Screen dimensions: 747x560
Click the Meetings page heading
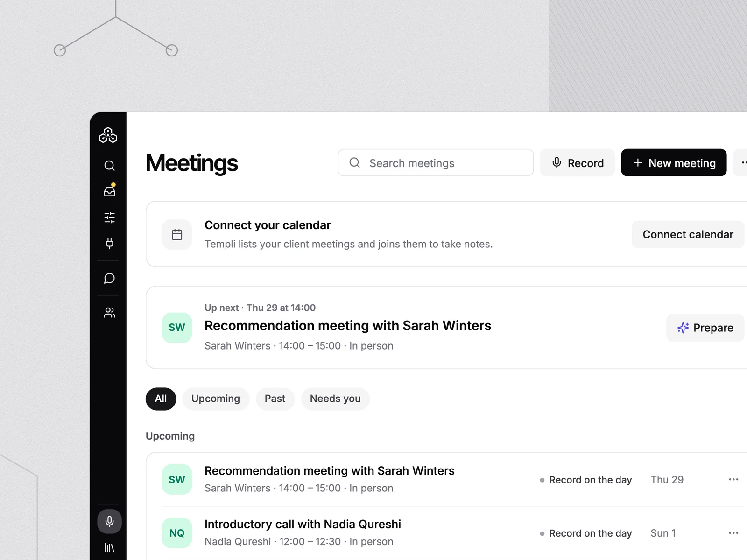(192, 163)
